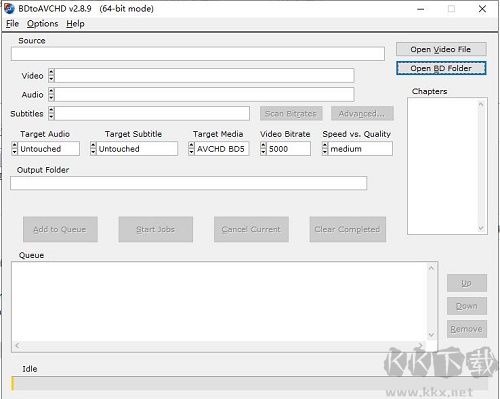Click the Add to Queue button

pyautogui.click(x=60, y=229)
